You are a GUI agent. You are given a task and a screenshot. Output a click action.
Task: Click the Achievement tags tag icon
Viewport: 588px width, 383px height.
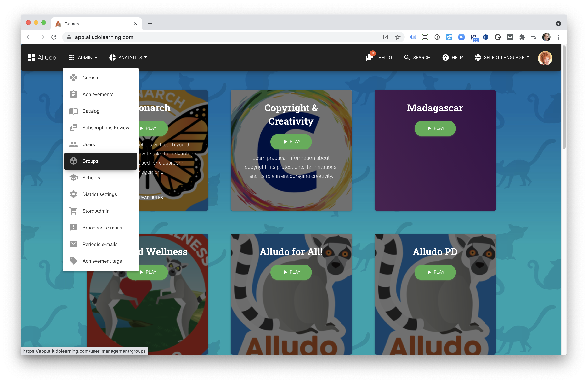point(73,261)
